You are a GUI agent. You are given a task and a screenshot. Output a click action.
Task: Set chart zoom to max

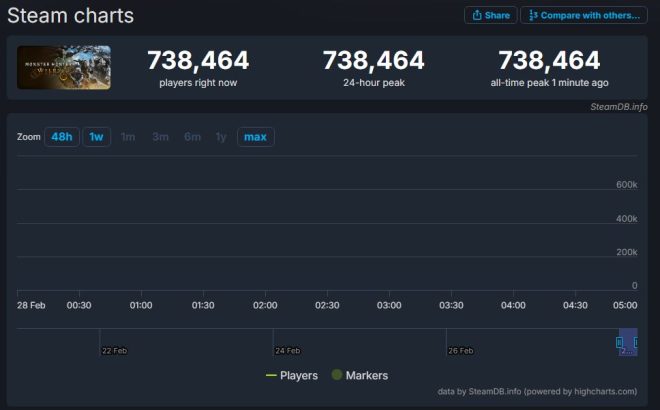coord(255,137)
